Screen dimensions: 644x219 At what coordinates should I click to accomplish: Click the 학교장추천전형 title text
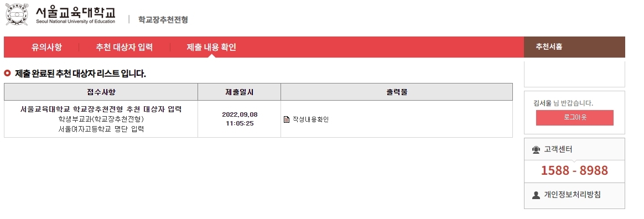163,19
